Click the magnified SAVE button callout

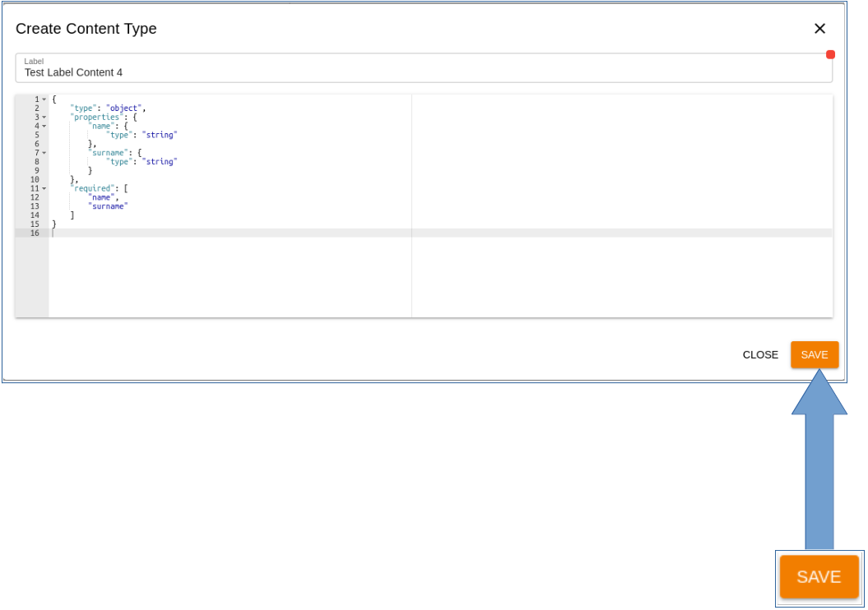819,577
